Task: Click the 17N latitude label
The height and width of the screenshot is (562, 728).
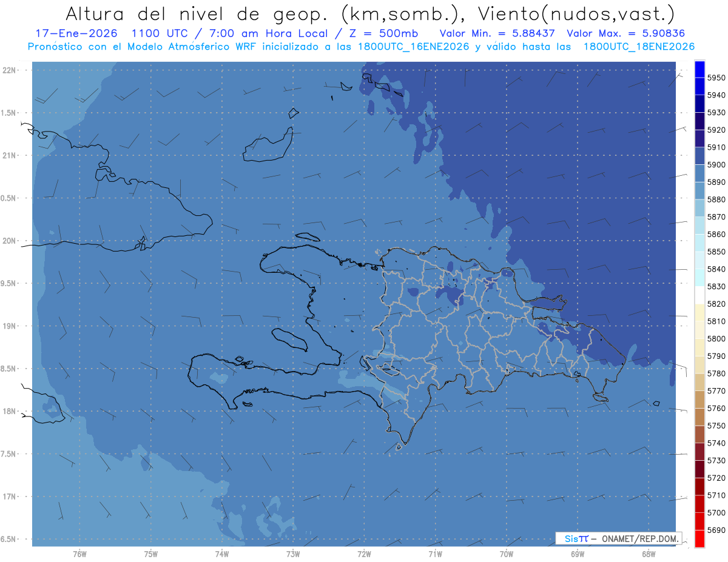Action: click(x=9, y=497)
